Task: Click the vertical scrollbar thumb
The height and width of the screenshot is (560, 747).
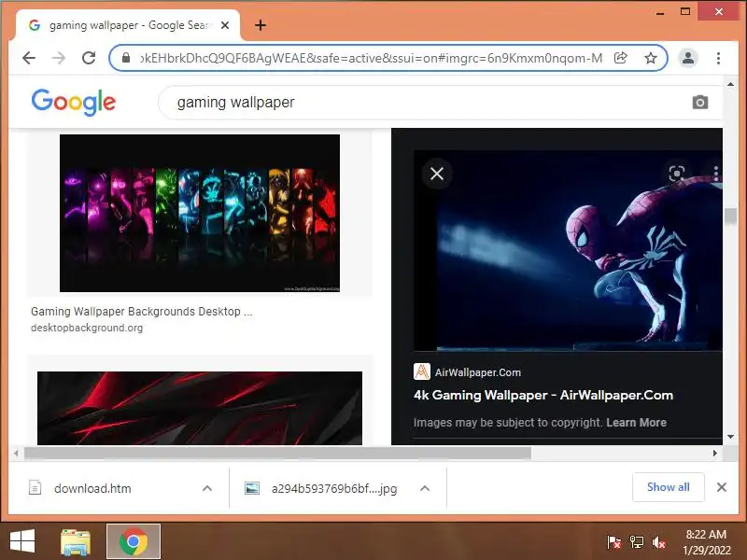Action: [730, 217]
